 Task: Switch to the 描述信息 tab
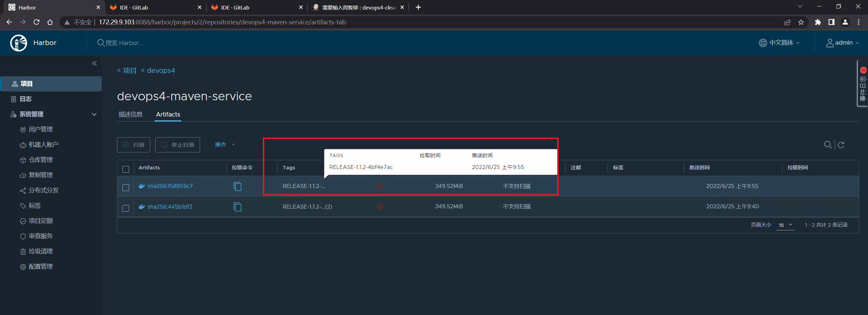[x=131, y=114]
